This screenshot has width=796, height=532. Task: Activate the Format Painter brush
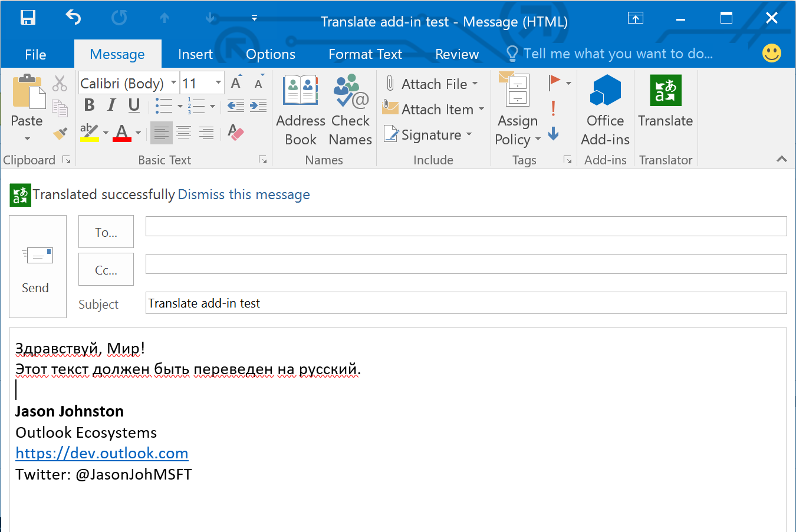click(60, 133)
